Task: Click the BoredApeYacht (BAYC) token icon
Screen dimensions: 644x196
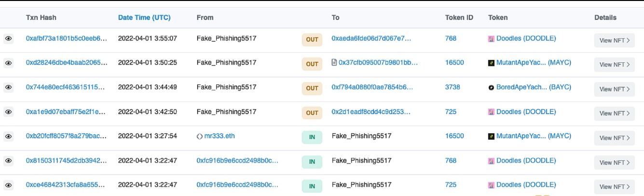Action: 492,87
